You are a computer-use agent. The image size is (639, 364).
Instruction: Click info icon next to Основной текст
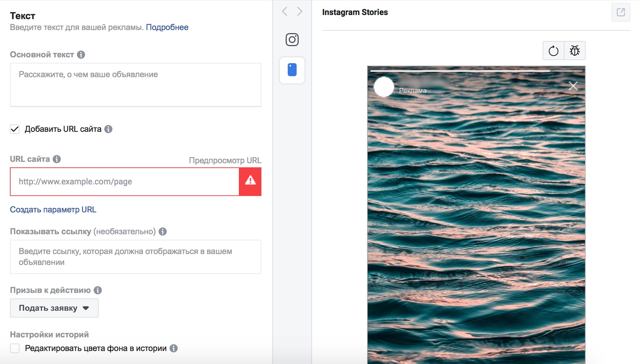coord(81,55)
